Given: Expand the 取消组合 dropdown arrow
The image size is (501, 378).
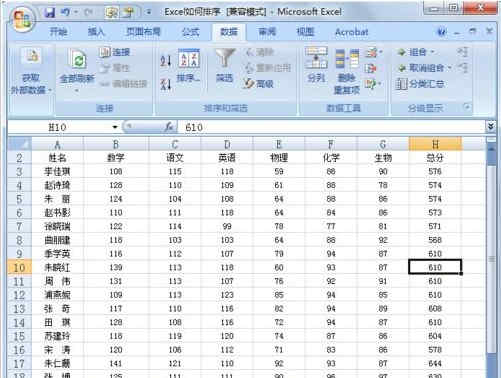Looking at the screenshot, I should coord(449,68).
